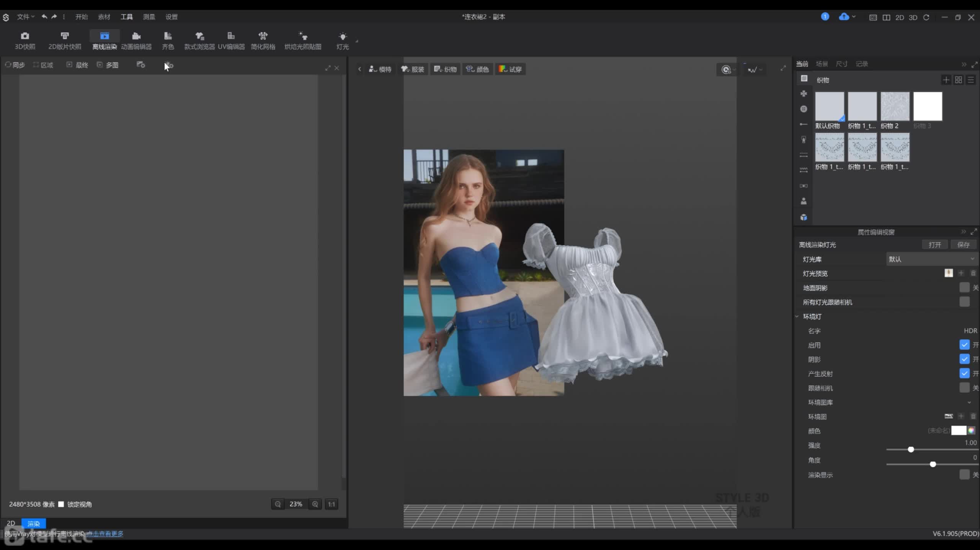This screenshot has height=550, width=980.
Task: Click the 点击查看更多 link
Action: click(105, 534)
